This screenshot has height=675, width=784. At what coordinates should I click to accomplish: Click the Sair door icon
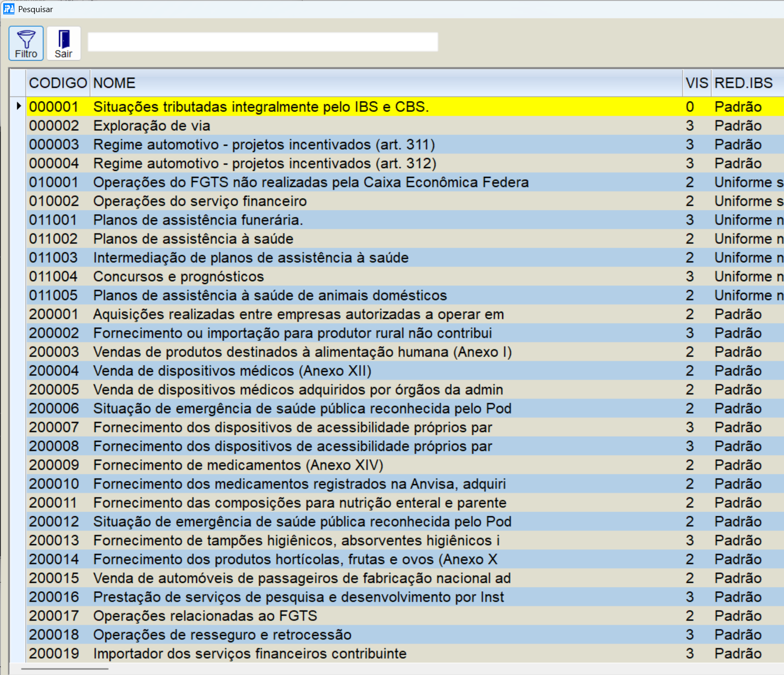(63, 40)
